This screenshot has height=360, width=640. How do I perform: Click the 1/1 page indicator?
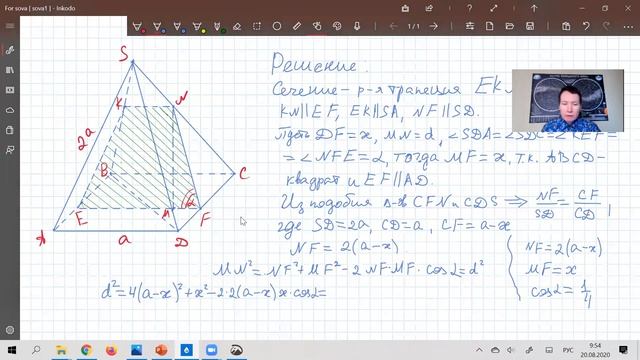click(x=413, y=27)
